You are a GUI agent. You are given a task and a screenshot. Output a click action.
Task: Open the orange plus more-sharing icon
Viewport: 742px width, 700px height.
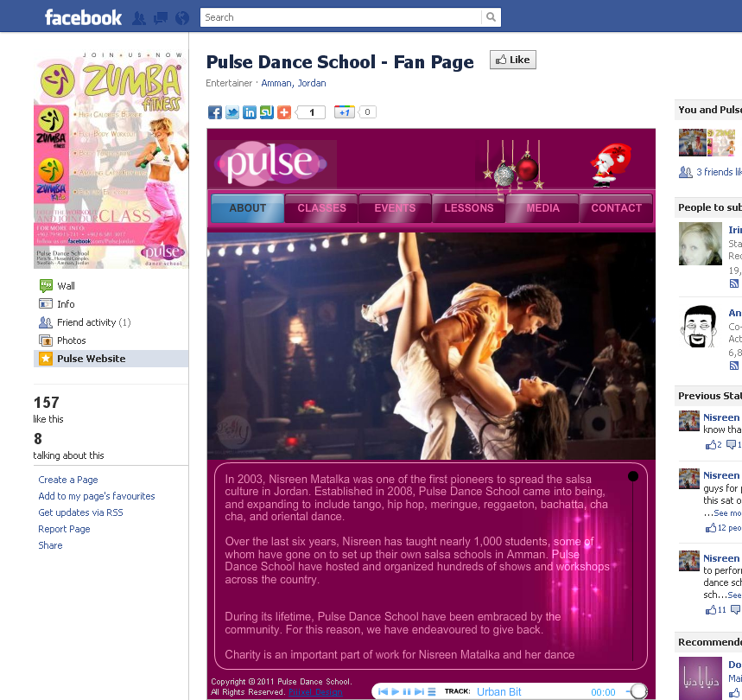pyautogui.click(x=284, y=112)
